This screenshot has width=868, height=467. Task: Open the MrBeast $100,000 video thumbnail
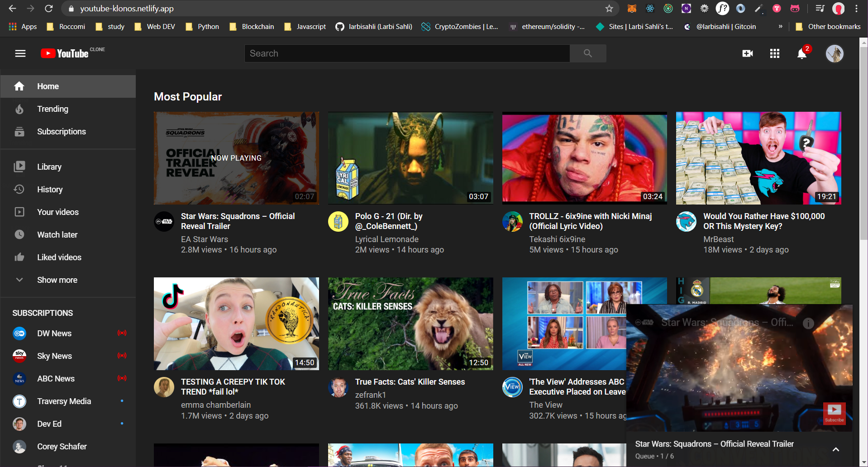pyautogui.click(x=758, y=158)
